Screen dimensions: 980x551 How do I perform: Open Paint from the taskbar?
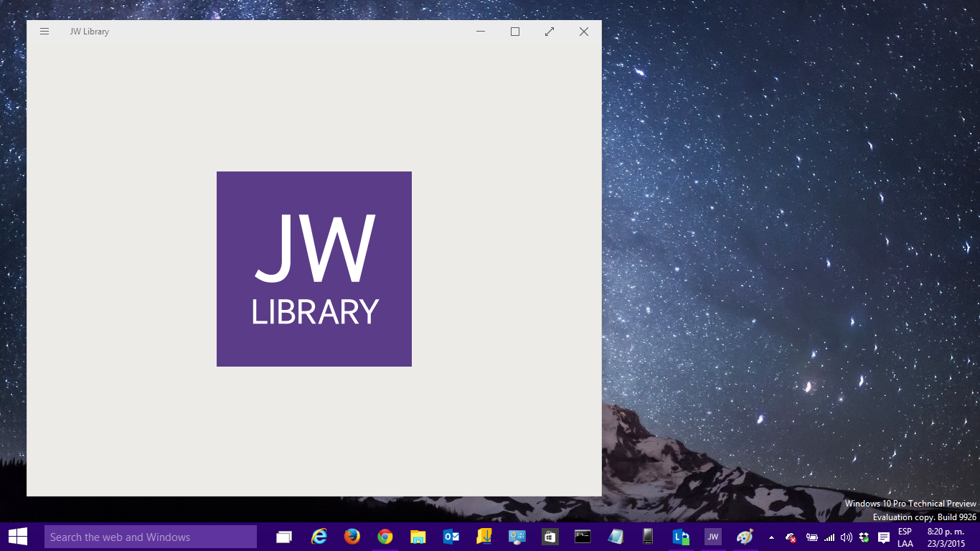(x=745, y=537)
